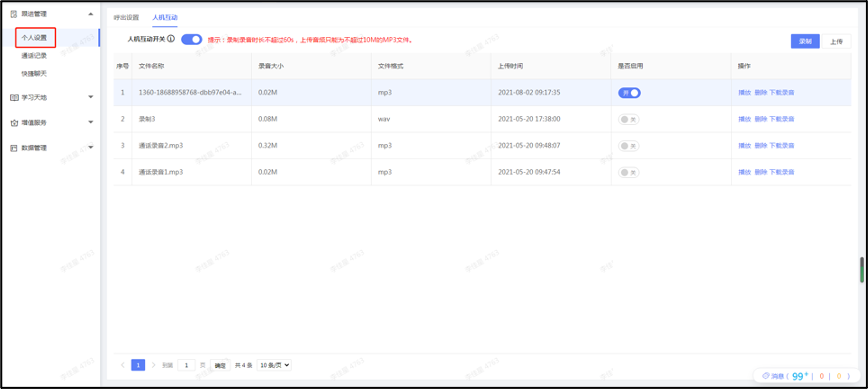Click the file name 通话录音1.mp3
868x389 pixels.
(x=161, y=172)
